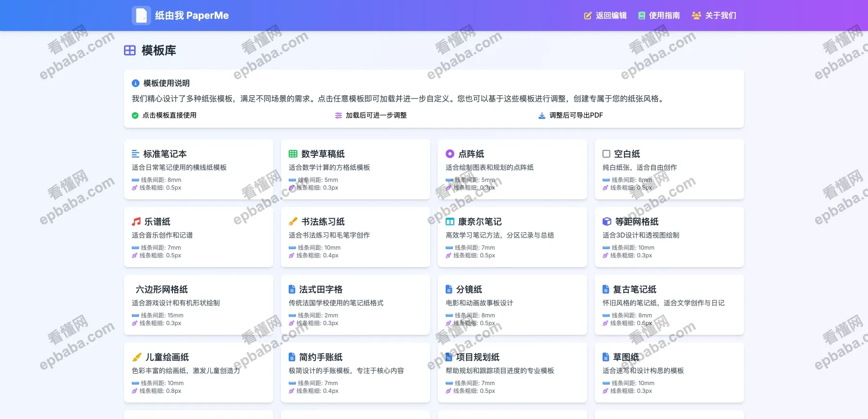Open the 草图纸 sketch template
This screenshot has height=419, width=868.
[669, 373]
